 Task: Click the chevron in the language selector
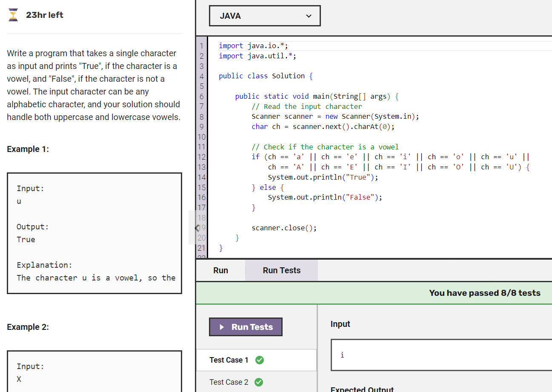(x=309, y=15)
